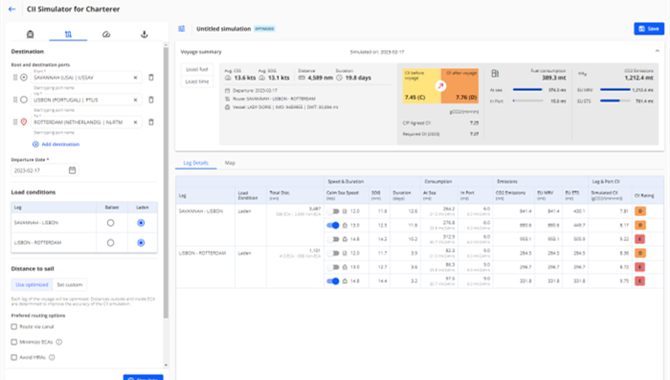Enable the Minimize ECAs checkbox
Viewport: 670px width, 380px height.
click(x=14, y=342)
